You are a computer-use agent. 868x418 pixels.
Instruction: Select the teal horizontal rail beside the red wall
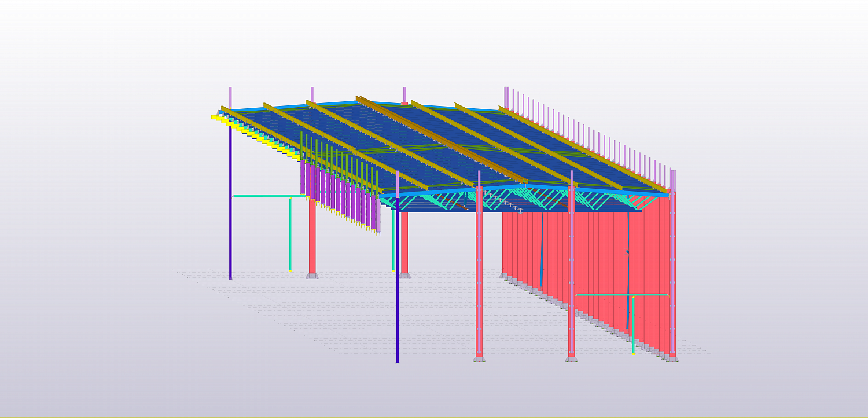tap(622, 295)
